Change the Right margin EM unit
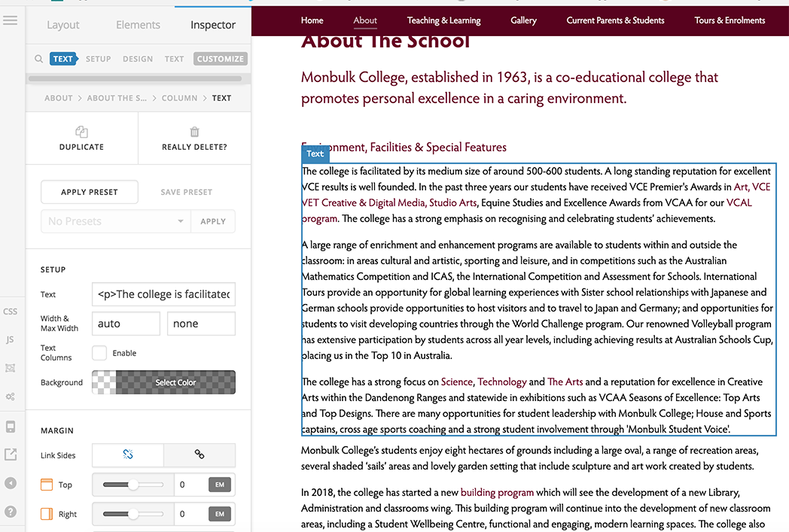Viewport: 789px width, 532px height. (x=220, y=514)
